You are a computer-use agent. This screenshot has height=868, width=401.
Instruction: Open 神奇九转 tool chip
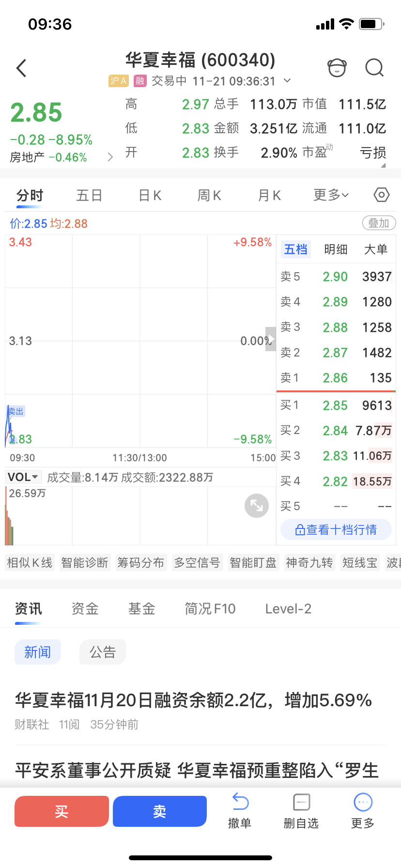click(x=309, y=562)
